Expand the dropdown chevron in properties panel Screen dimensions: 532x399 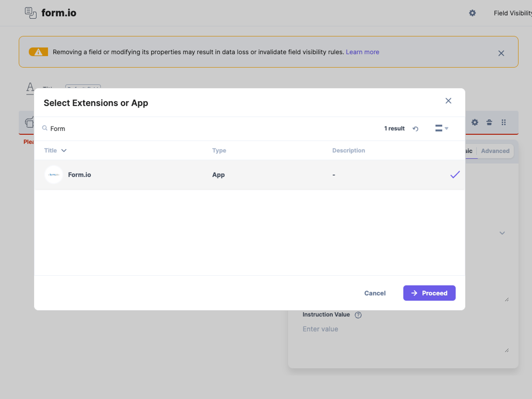(x=502, y=233)
